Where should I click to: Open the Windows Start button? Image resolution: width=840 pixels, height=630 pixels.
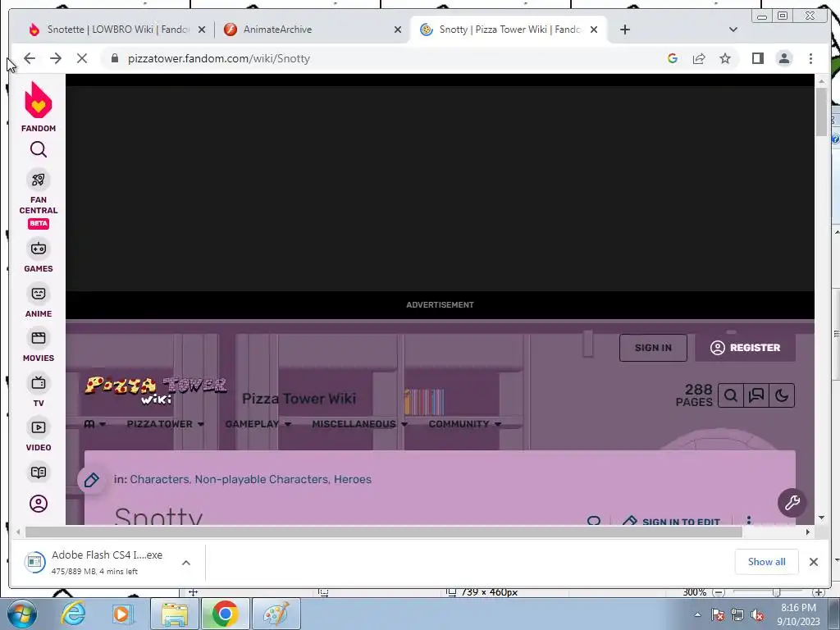click(x=22, y=614)
